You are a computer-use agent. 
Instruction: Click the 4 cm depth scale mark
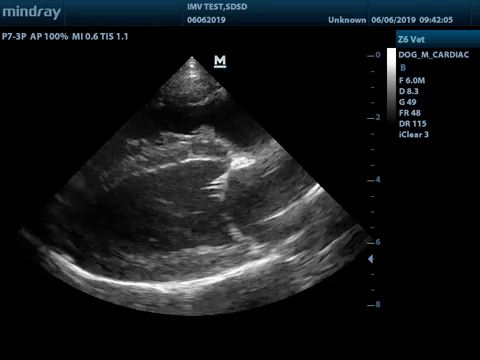tap(374, 180)
